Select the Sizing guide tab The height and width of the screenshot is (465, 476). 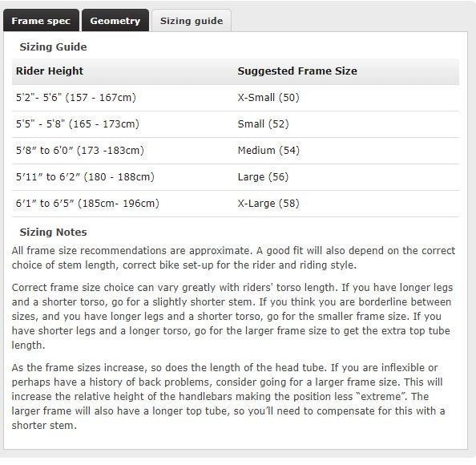click(x=192, y=20)
